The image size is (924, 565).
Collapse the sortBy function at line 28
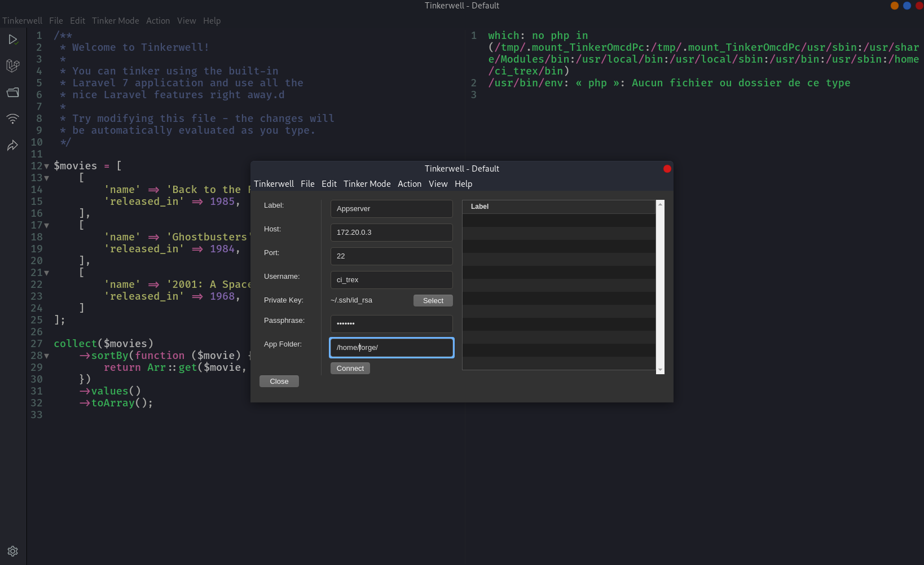click(x=47, y=356)
